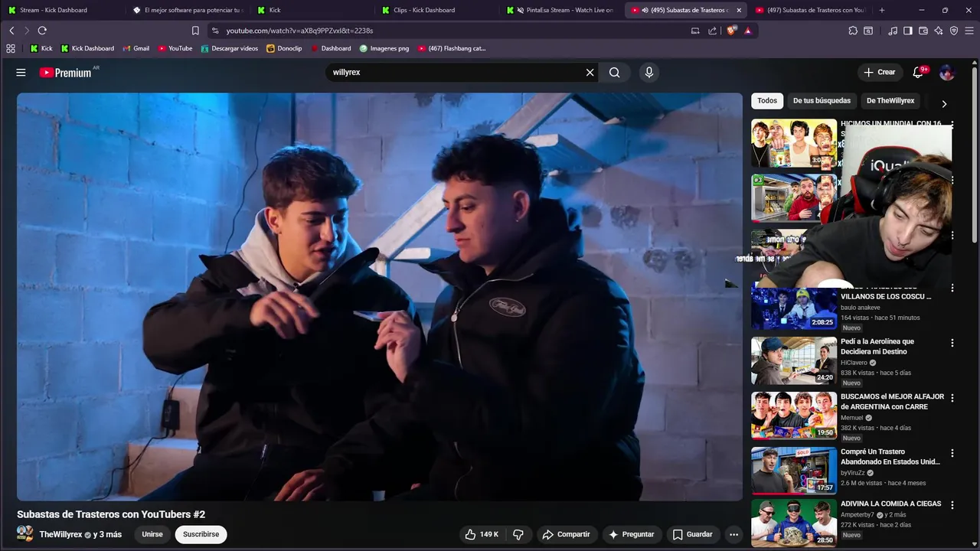The height and width of the screenshot is (551, 980).
Task: Select the Todos filter chip
Action: click(767, 101)
